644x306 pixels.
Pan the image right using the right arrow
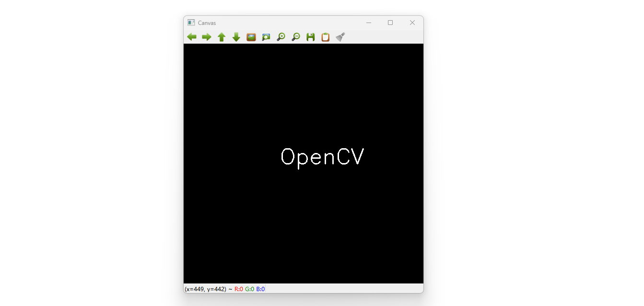pos(206,36)
